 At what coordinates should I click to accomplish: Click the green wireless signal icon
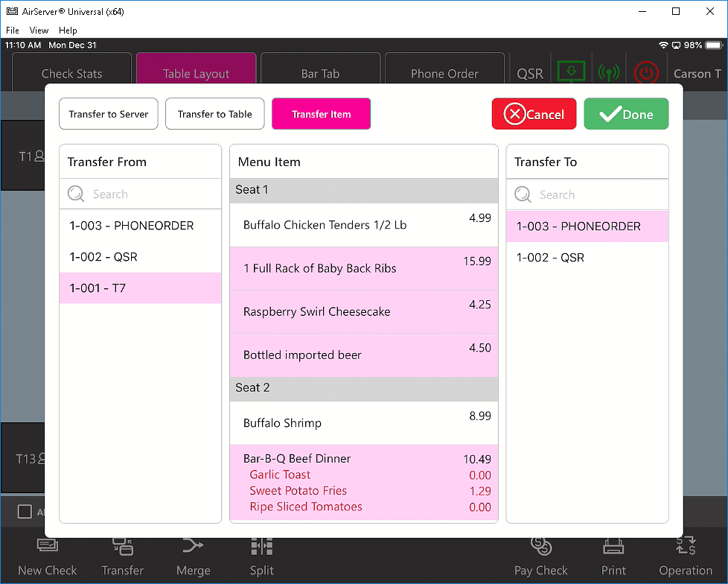[x=609, y=73]
